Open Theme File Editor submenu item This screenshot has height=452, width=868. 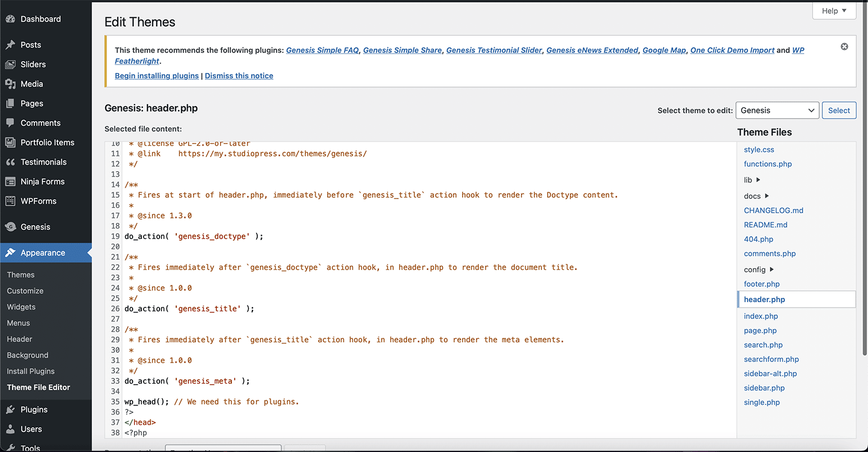pos(38,387)
